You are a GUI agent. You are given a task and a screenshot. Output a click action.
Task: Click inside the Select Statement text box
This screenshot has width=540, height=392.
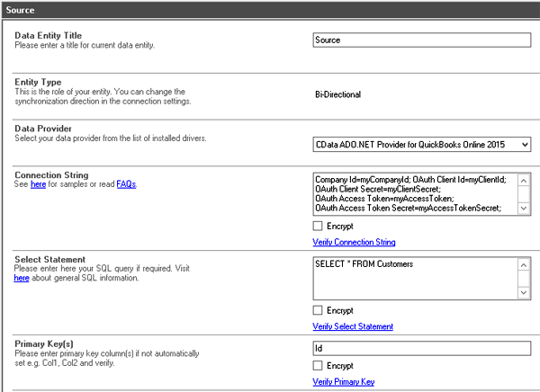pyautogui.click(x=415, y=279)
